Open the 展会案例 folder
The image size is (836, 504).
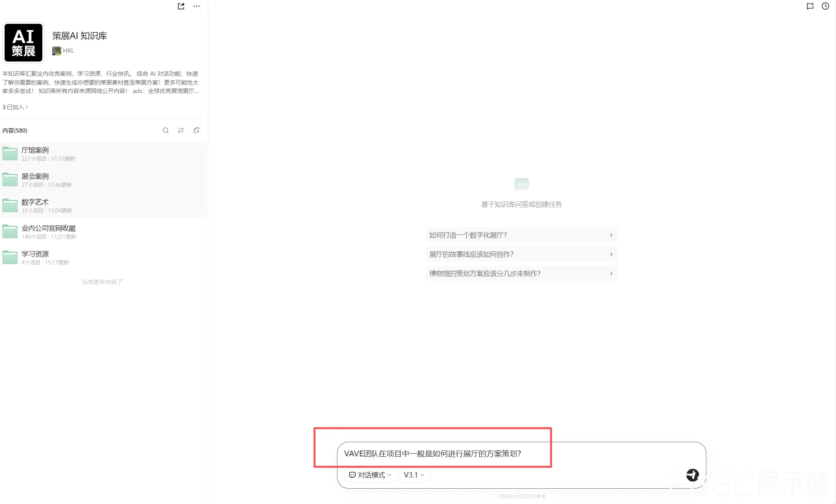[35, 176]
